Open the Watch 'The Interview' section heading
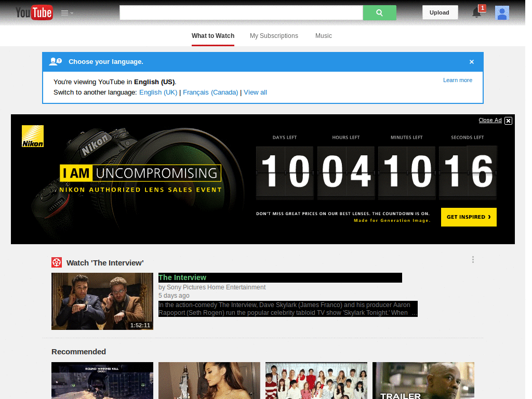Image resolution: width=532 pixels, height=399 pixels. tap(105, 263)
